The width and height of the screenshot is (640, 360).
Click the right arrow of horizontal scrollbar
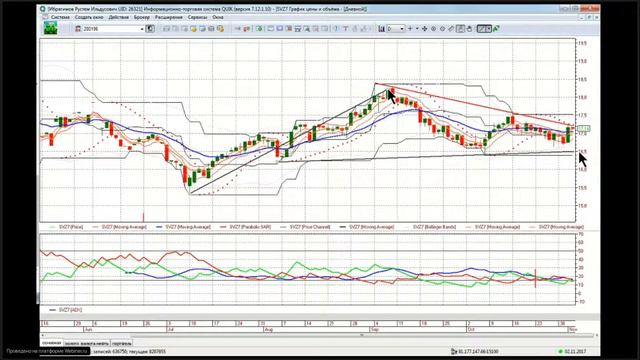pyautogui.click(x=596, y=336)
